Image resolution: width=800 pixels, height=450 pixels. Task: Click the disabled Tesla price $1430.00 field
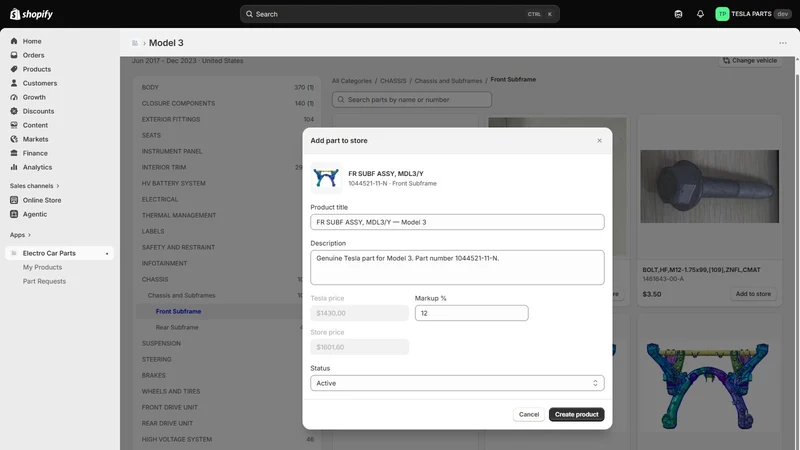click(359, 313)
